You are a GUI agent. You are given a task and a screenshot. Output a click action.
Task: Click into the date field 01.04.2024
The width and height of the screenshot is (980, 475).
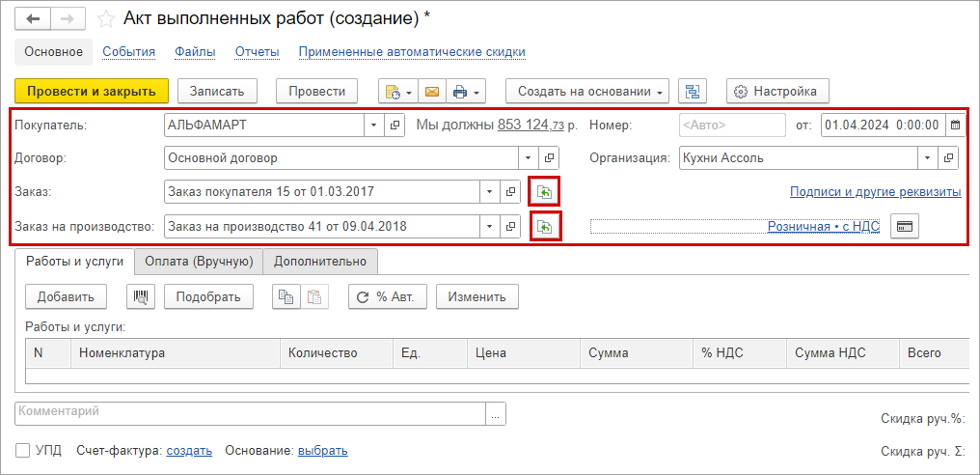(882, 126)
